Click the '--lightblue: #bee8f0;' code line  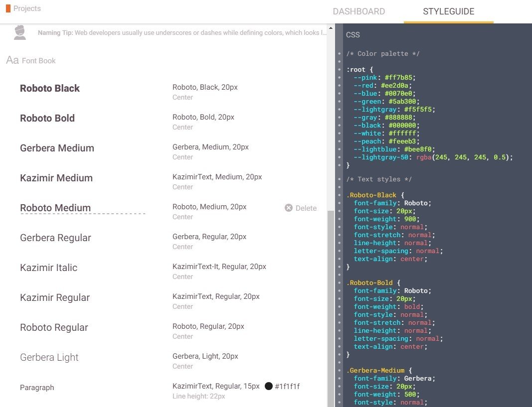click(x=394, y=149)
